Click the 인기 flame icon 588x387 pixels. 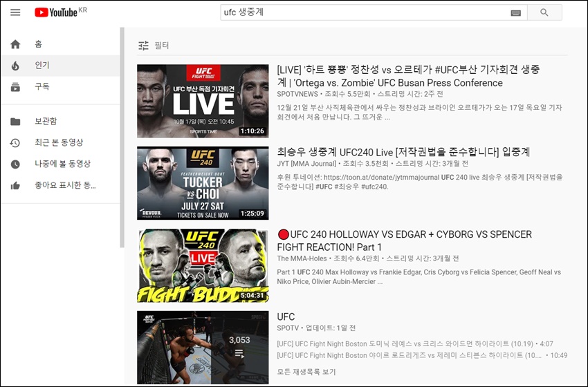(x=15, y=66)
